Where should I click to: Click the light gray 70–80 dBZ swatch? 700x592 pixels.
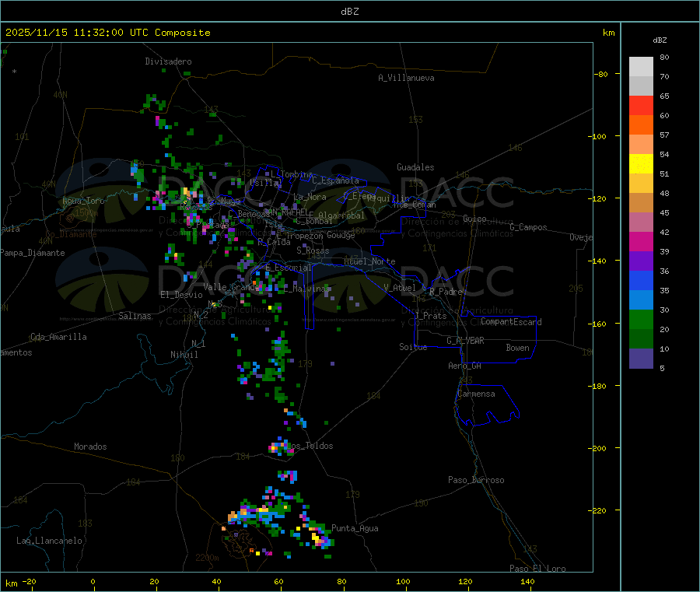click(641, 67)
